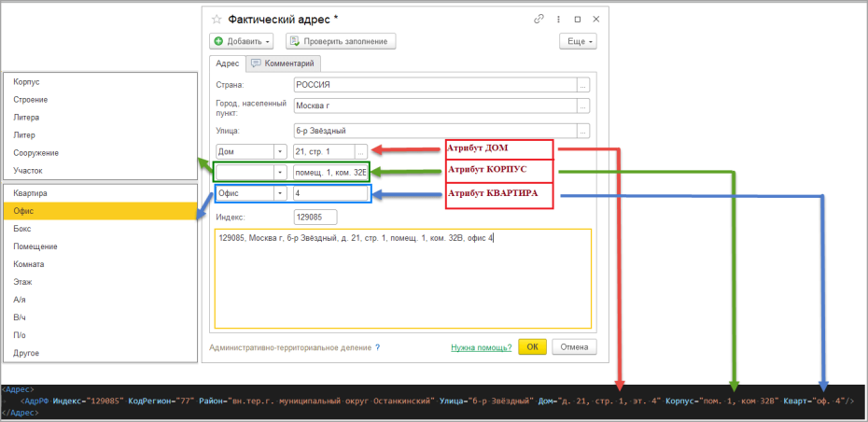868x422 pixels.
Task: Select Литер from the list
Action: coord(100,135)
